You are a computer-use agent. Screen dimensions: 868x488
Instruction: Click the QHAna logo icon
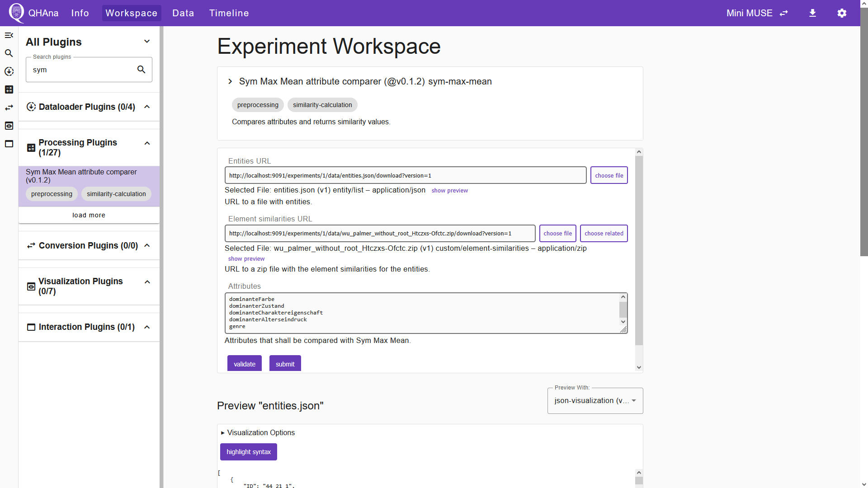[x=17, y=13]
